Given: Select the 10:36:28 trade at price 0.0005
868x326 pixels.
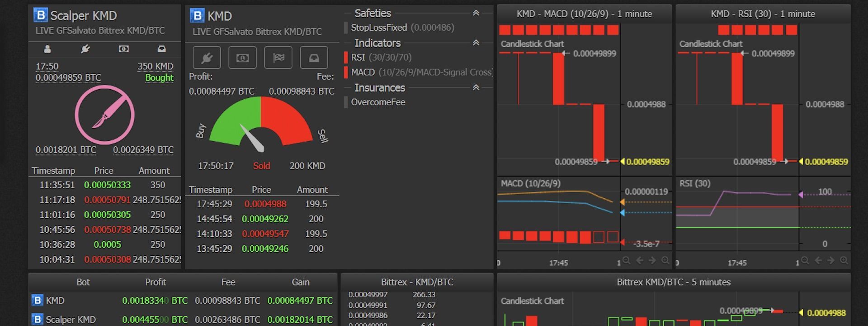Looking at the screenshot, I should tap(104, 244).
